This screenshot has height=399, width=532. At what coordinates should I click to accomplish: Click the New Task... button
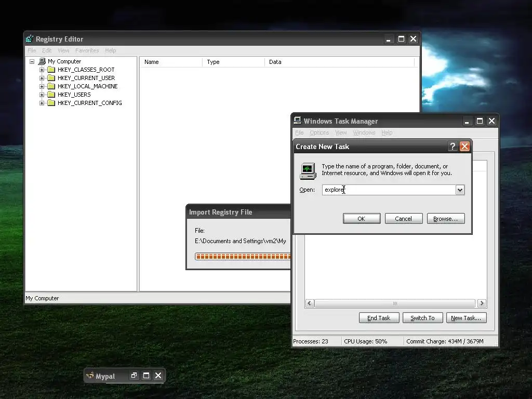click(466, 318)
